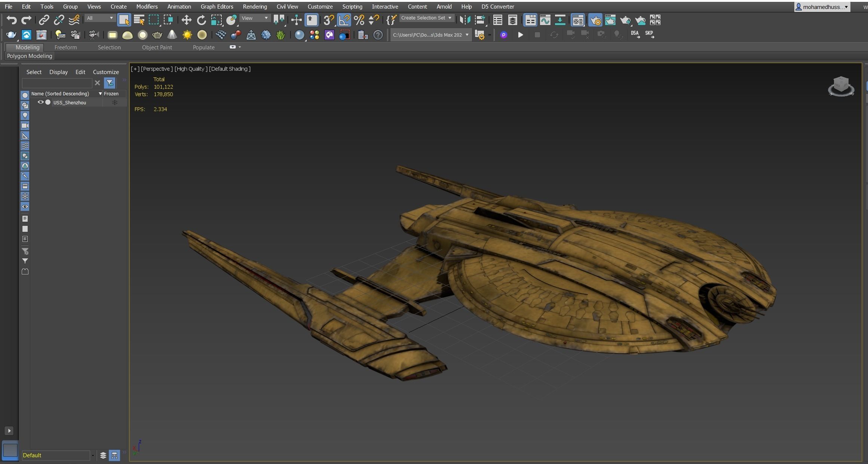Open the Create Selection Set dropdown
Image resolution: width=868 pixels, height=464 pixels.
tap(427, 18)
